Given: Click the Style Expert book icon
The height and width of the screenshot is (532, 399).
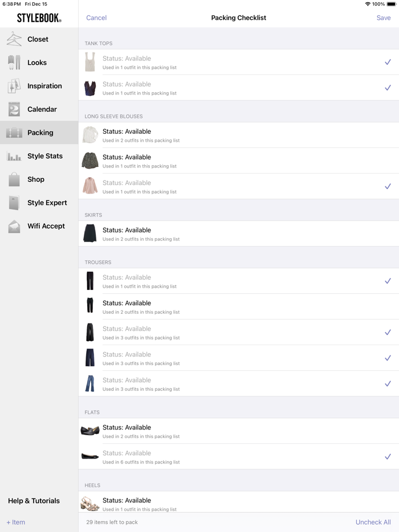Looking at the screenshot, I should click(14, 203).
